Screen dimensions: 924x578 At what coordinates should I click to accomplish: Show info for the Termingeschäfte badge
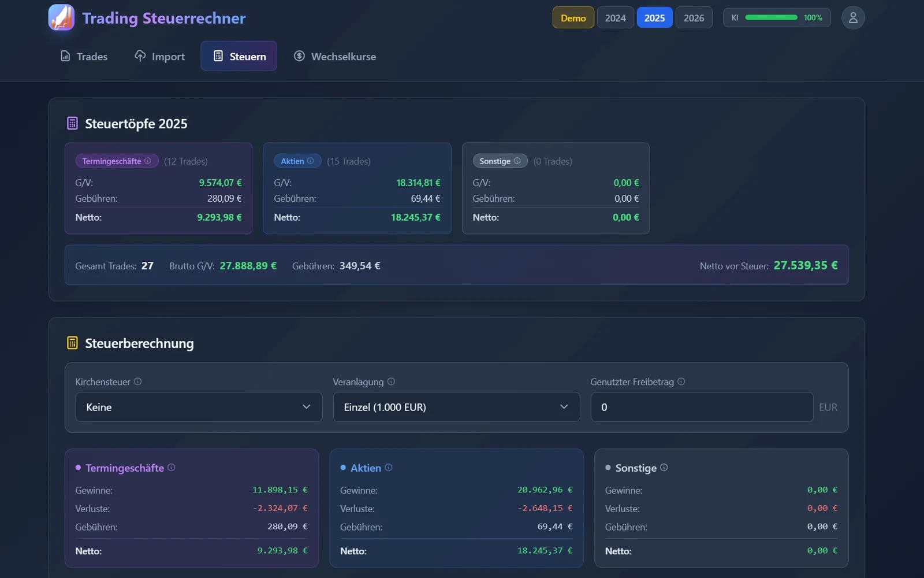pos(148,161)
